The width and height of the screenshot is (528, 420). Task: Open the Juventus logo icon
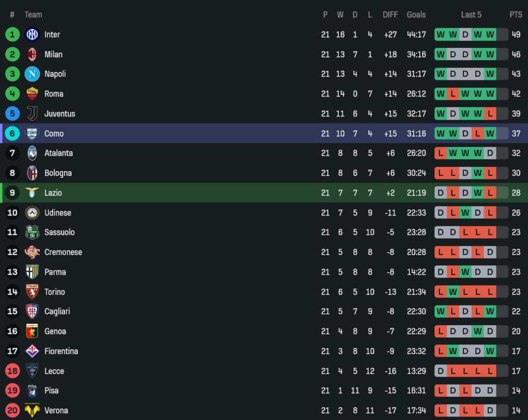tap(32, 113)
